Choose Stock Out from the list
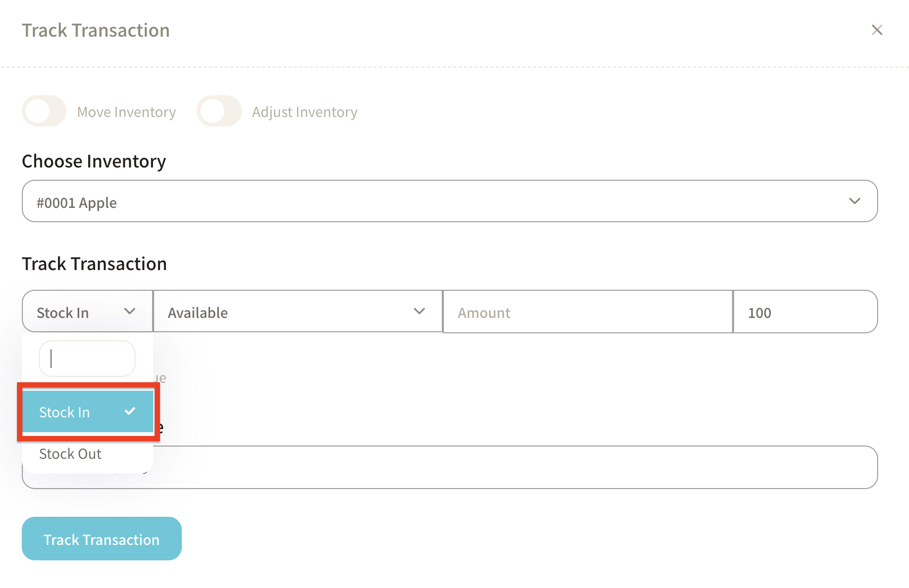This screenshot has height=588, width=909. [71, 454]
